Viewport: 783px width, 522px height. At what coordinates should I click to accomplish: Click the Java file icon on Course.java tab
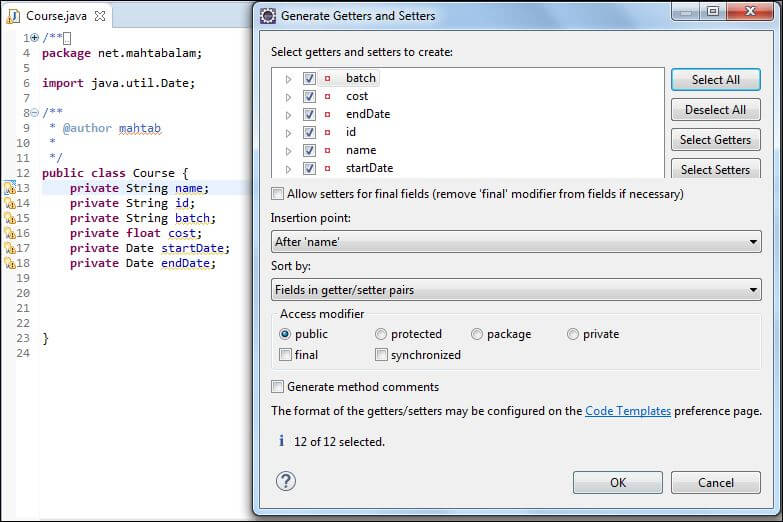tap(13, 16)
